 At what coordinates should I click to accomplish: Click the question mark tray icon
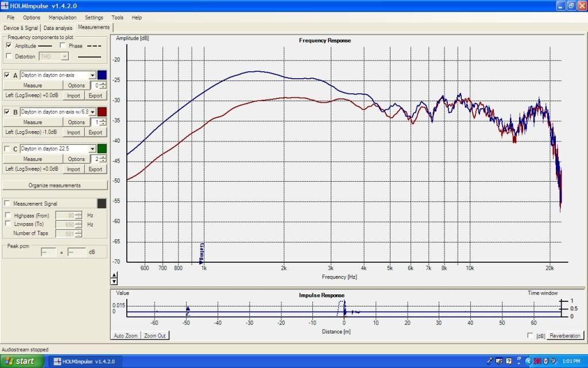509,361
